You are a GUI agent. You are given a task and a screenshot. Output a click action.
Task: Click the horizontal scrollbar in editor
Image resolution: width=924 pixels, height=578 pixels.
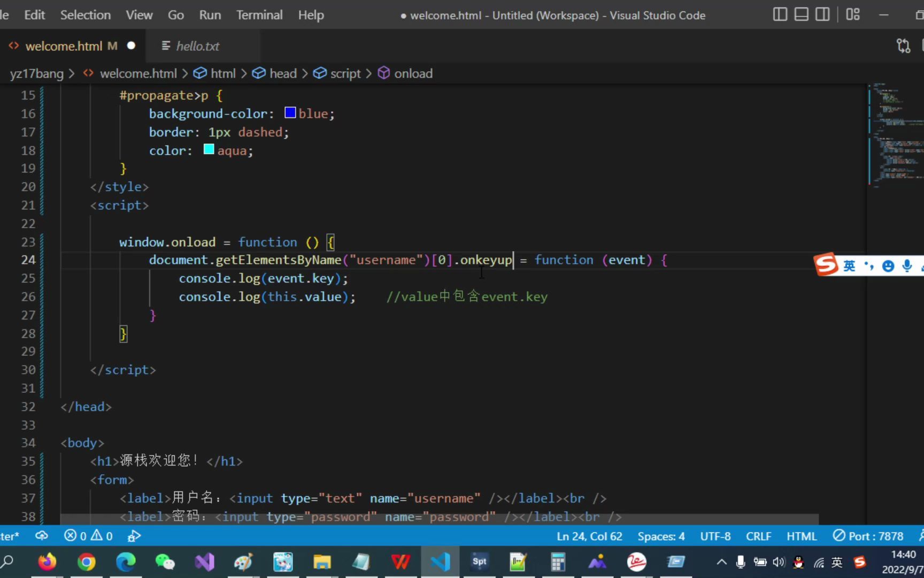439,519
